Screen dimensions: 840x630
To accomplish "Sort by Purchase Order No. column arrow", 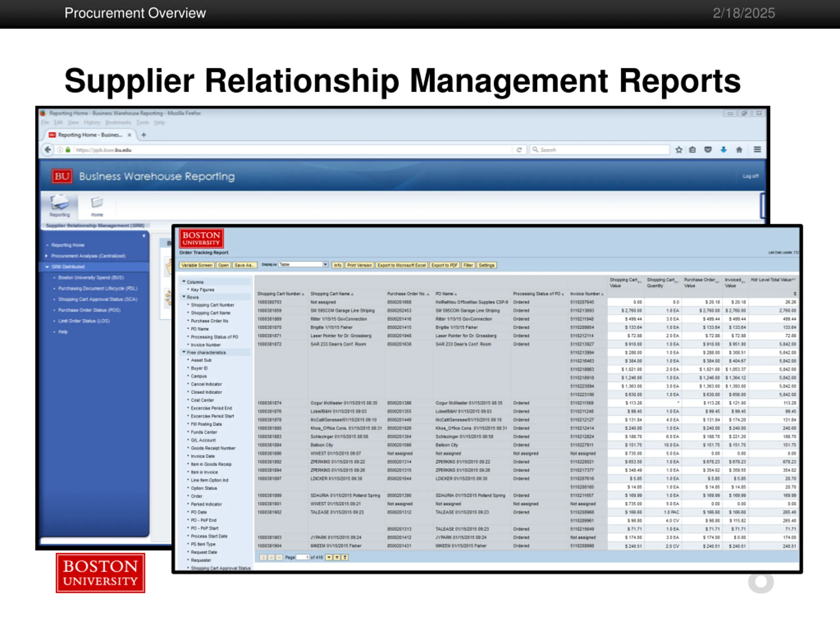I will tap(428, 294).
